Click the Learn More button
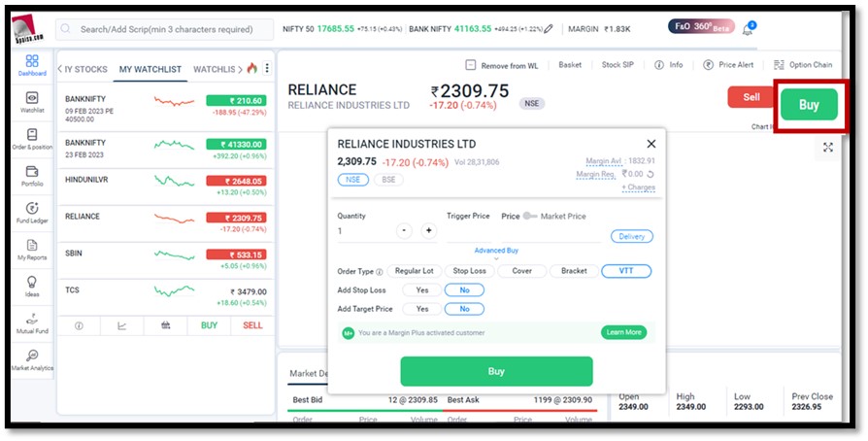 [x=623, y=332]
